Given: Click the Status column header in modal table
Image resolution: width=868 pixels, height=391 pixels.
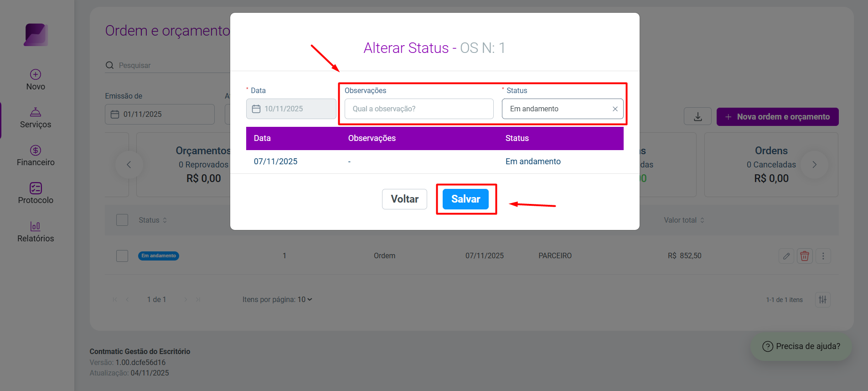Looking at the screenshot, I should 517,138.
